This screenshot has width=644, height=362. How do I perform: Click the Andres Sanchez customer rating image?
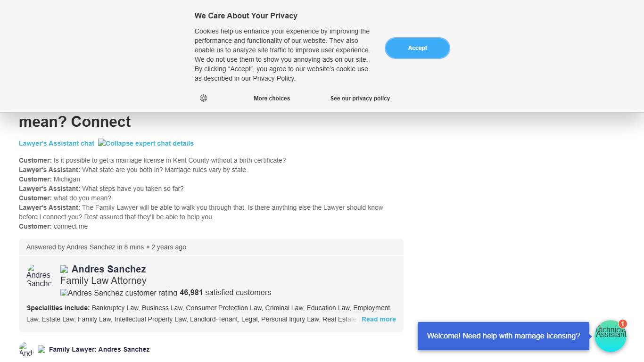click(119, 293)
